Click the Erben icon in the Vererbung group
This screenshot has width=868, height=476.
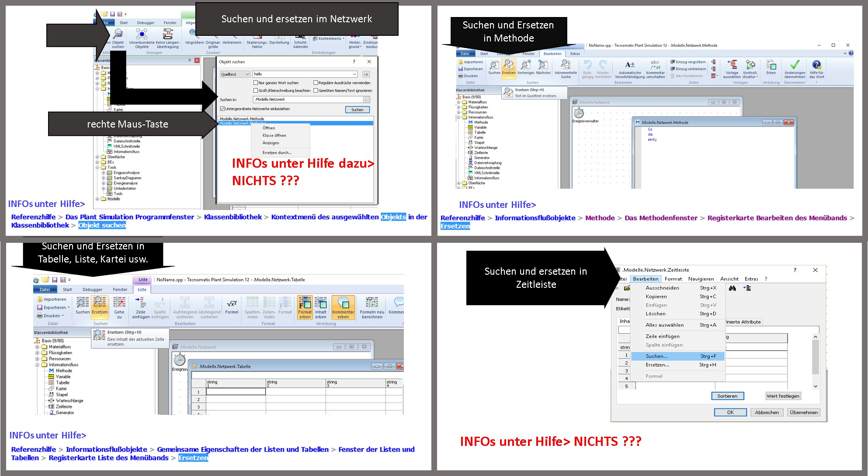tap(771, 68)
